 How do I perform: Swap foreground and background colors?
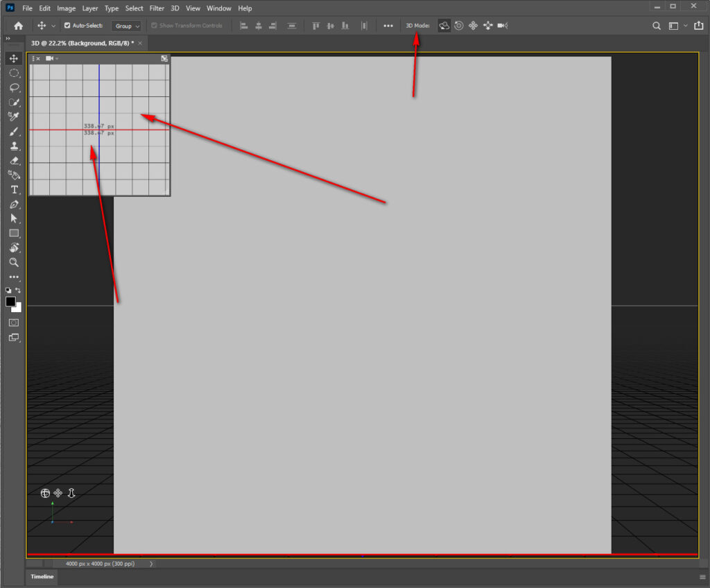pyautogui.click(x=19, y=290)
